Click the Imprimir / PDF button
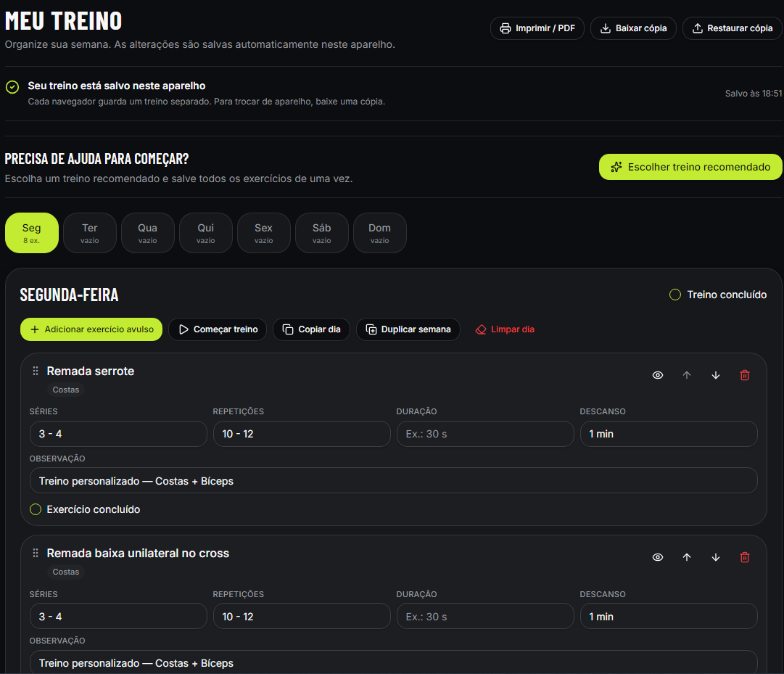The width and height of the screenshot is (784, 674). pyautogui.click(x=537, y=28)
